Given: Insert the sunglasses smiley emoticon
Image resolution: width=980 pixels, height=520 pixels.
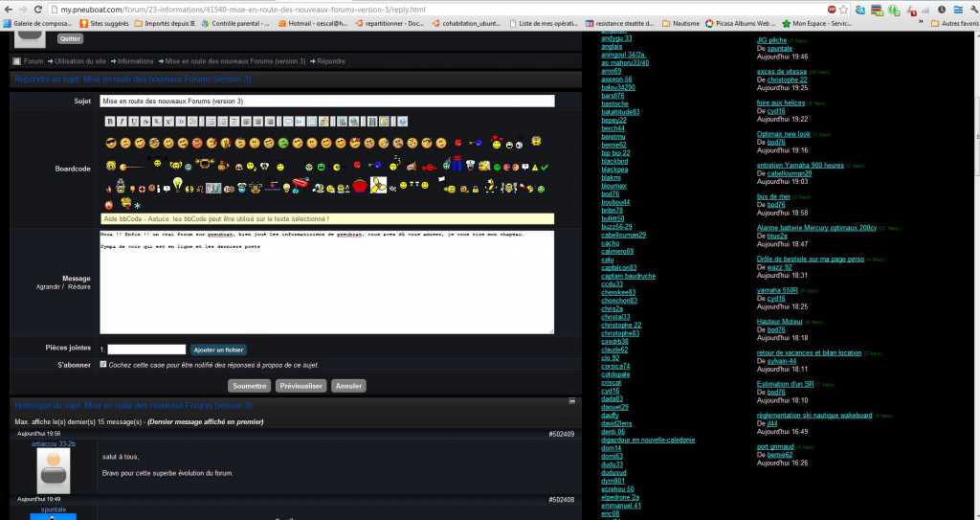Looking at the screenshot, I should click(x=111, y=144).
